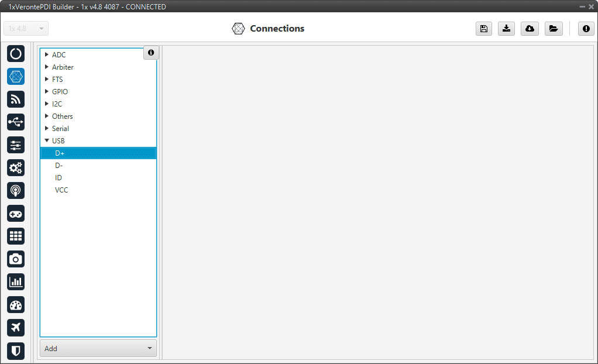Collapse the USB tree node
Viewport: 598px width, 364px height.
(47, 141)
